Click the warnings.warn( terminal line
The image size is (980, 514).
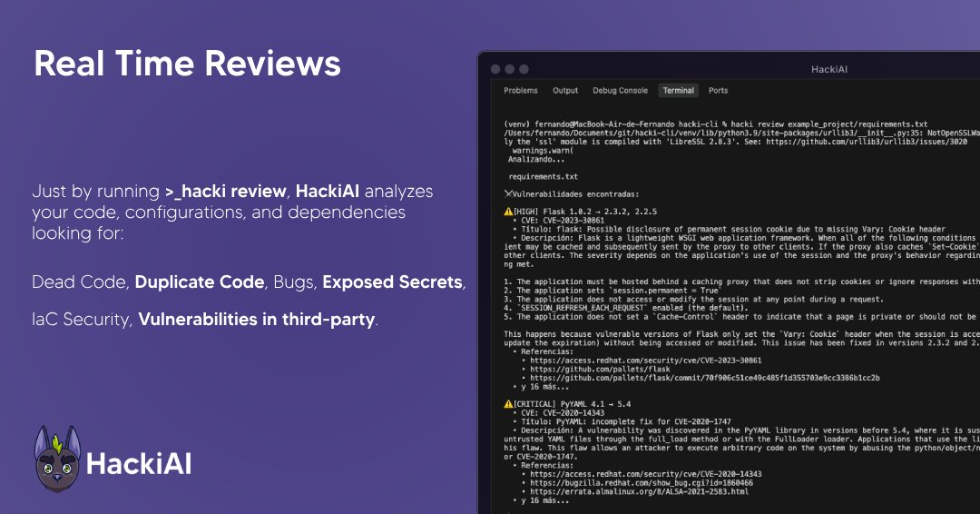(543, 150)
